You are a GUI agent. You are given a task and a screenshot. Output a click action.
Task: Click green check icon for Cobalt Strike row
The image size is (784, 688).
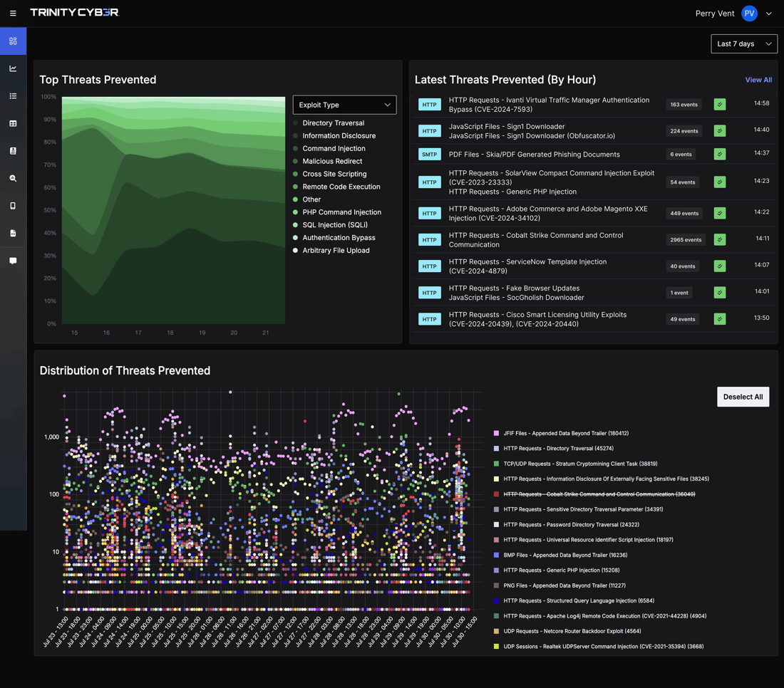[720, 240]
